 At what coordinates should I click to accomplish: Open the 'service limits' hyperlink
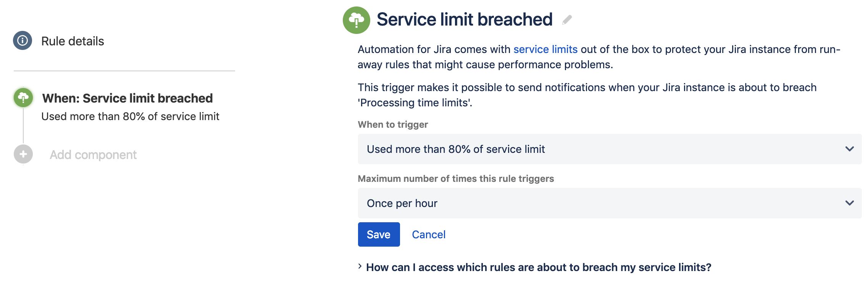coord(545,50)
